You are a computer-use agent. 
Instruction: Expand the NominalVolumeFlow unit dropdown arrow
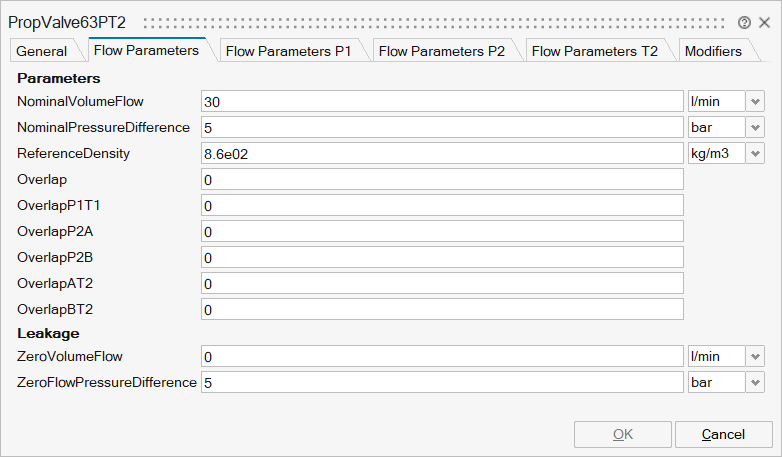755,101
